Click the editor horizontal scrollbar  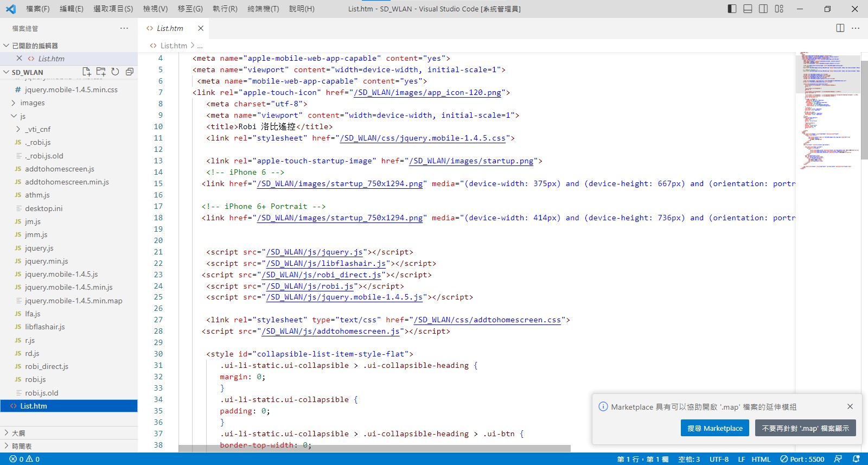pyautogui.click(x=374, y=449)
